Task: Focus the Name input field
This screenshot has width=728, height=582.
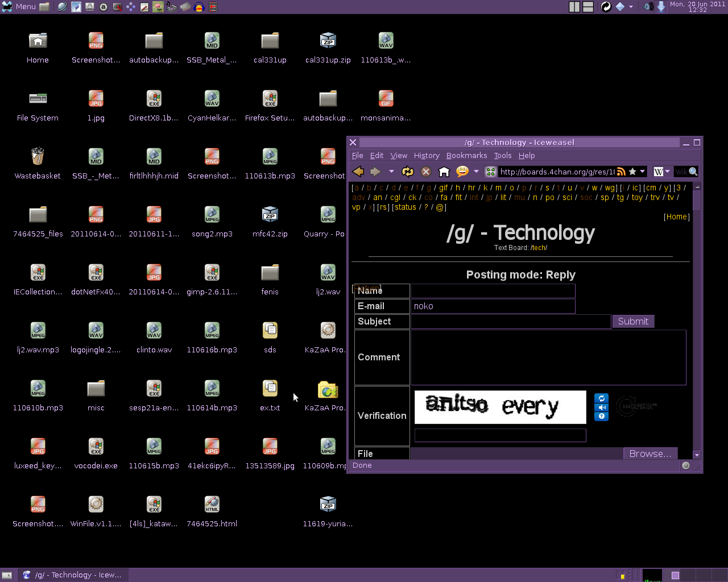Action: [x=493, y=291]
